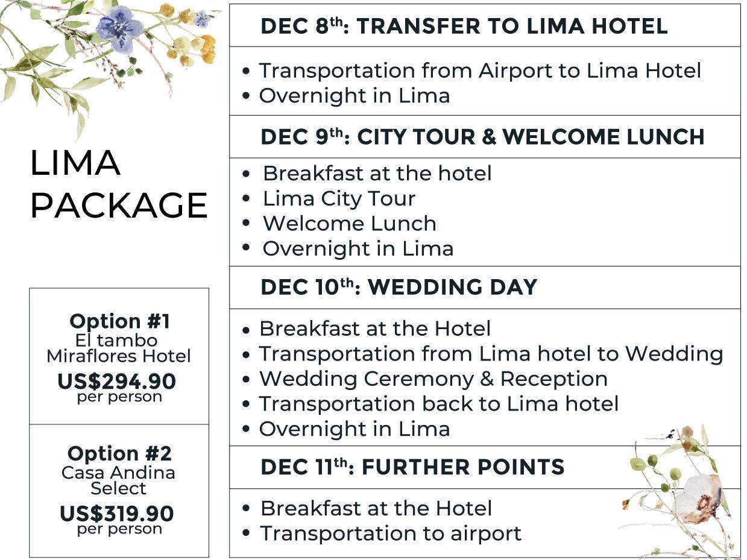Click Breakfast at the hotel under DEC 9th
The width and height of the screenshot is (747, 560).
pyautogui.click(x=377, y=174)
